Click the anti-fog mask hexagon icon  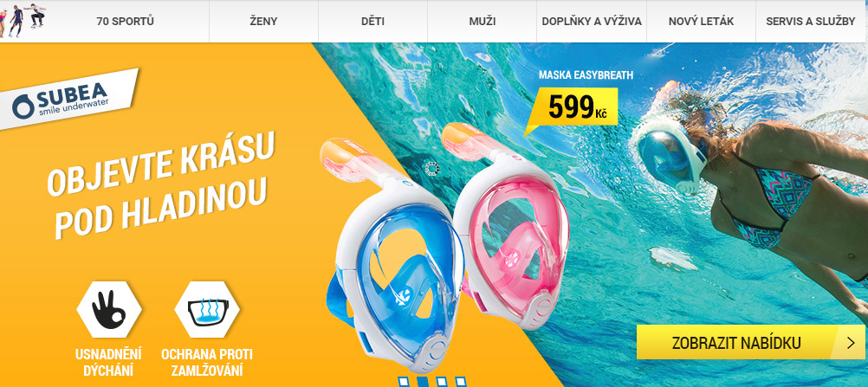pyautogui.click(x=207, y=309)
